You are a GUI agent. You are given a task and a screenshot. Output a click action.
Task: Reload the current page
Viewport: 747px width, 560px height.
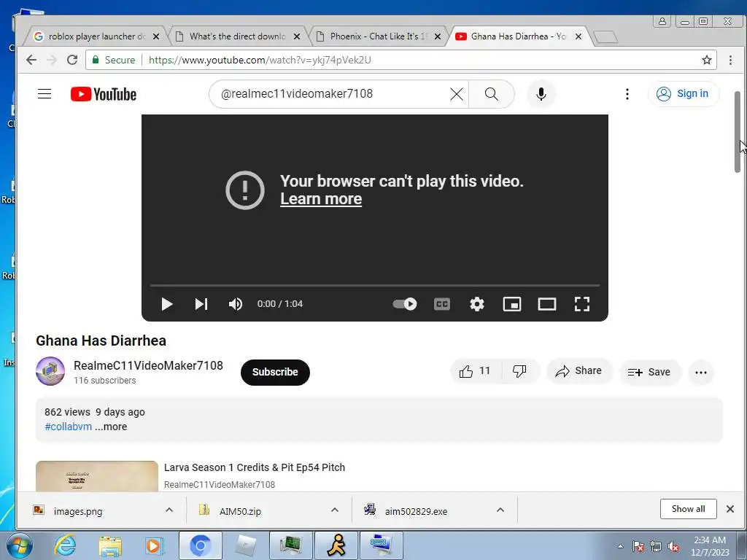(x=72, y=60)
